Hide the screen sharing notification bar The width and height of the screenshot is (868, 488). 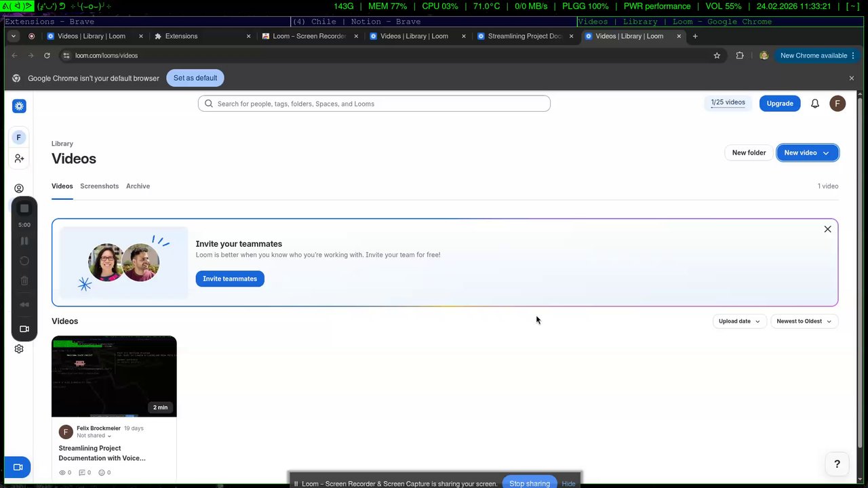(568, 483)
